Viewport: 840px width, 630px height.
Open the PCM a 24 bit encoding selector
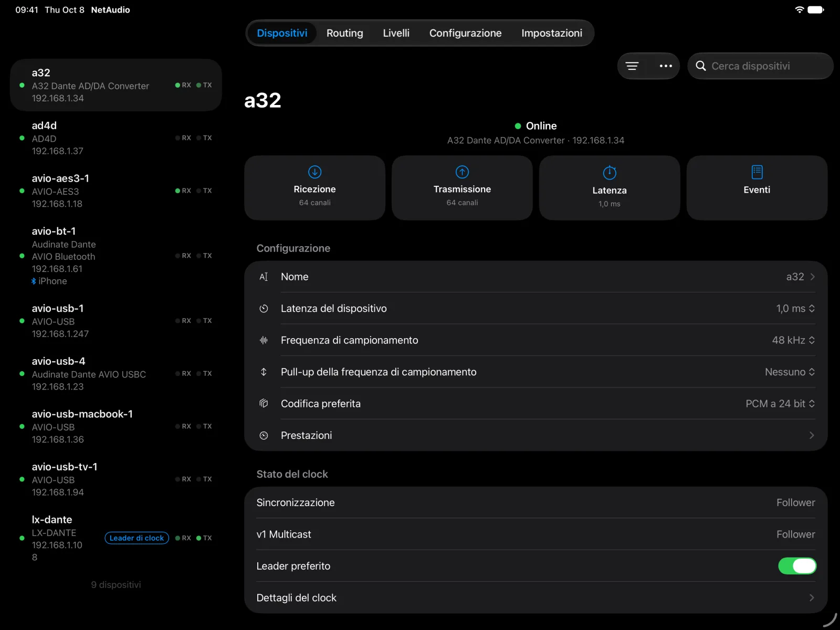[780, 404]
